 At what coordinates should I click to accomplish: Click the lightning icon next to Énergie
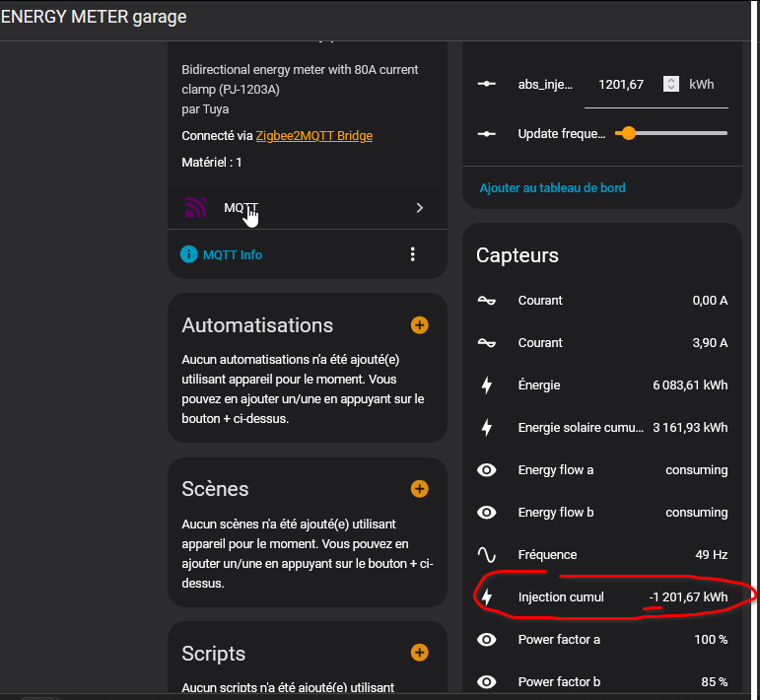(x=487, y=385)
